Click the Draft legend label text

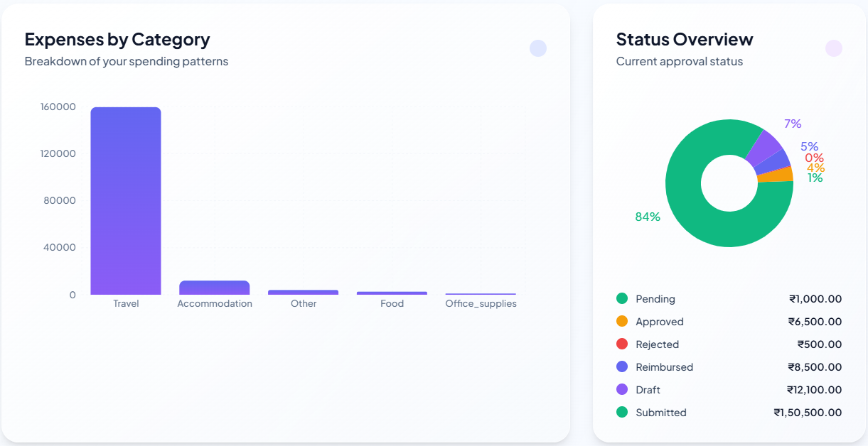tap(648, 390)
